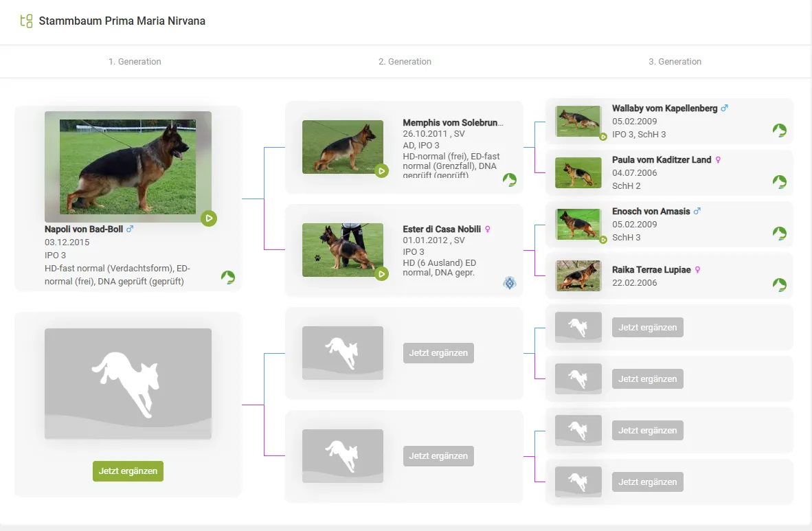Select the large Napoli von Bad-Boll photo

[128, 166]
